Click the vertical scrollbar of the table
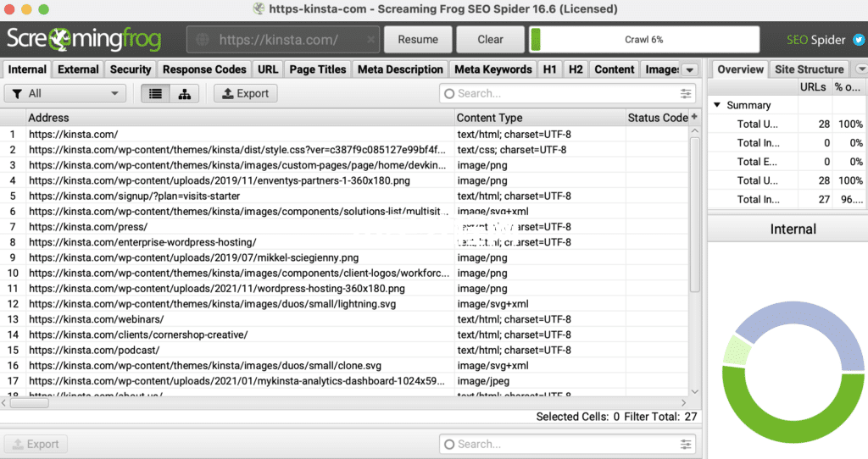 pos(695,214)
